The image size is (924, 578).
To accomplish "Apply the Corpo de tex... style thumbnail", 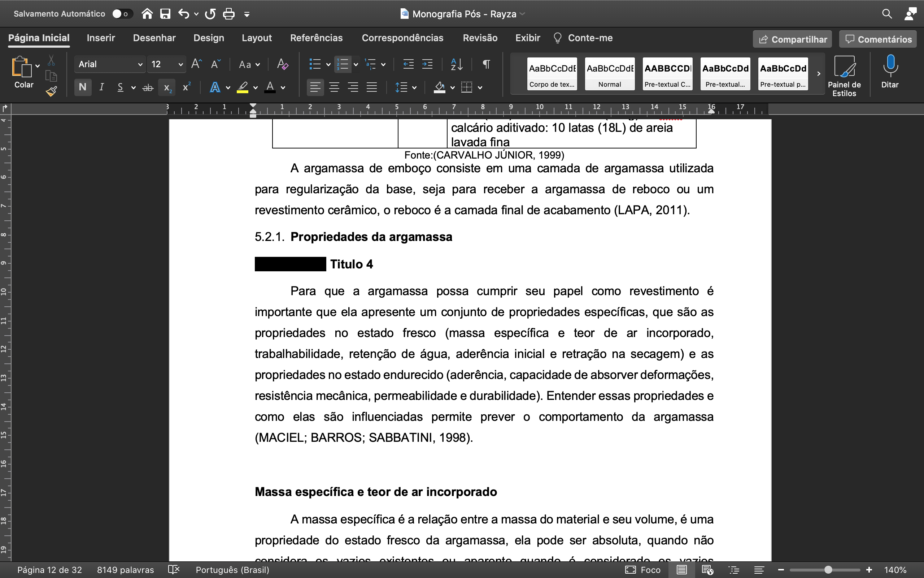I will point(552,74).
